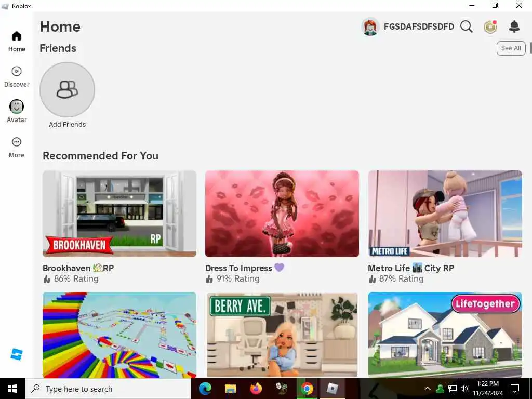Screen dimensions: 532x399
Task: Click the 91% Rating text
Action: (238, 279)
